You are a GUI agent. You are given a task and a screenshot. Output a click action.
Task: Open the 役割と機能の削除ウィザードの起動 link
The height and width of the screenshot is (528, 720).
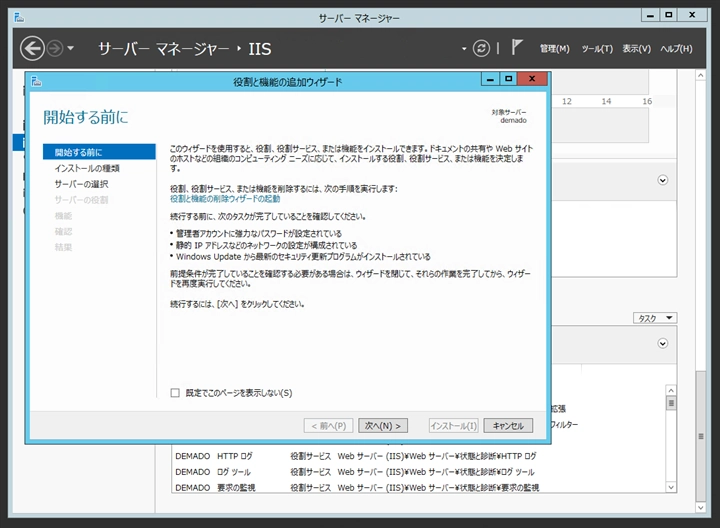(225, 199)
